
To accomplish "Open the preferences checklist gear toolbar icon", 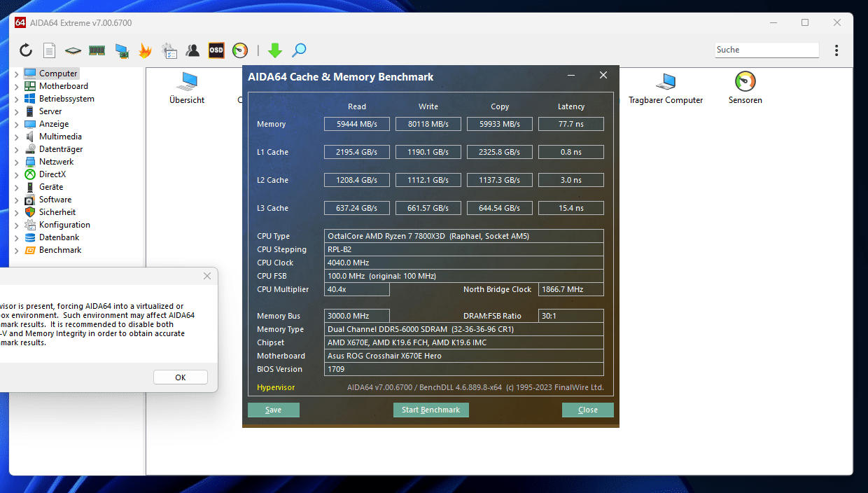I will (x=169, y=50).
